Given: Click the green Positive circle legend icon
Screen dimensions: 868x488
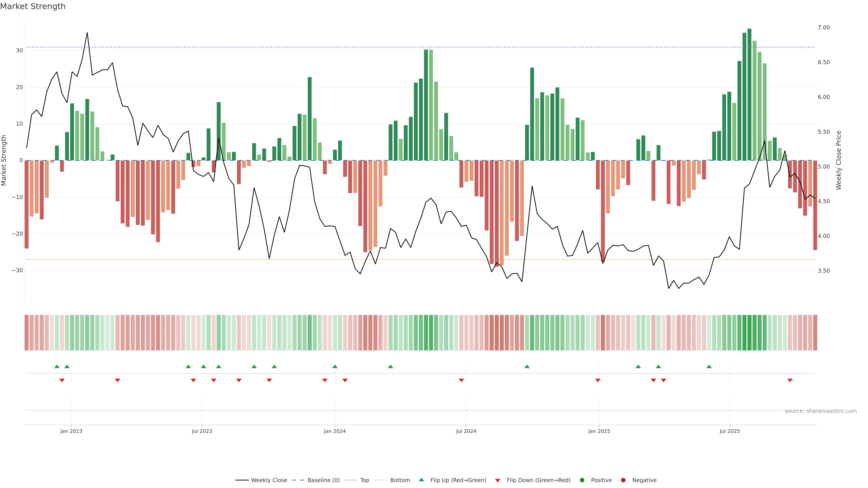Looking at the screenshot, I should click(x=582, y=480).
